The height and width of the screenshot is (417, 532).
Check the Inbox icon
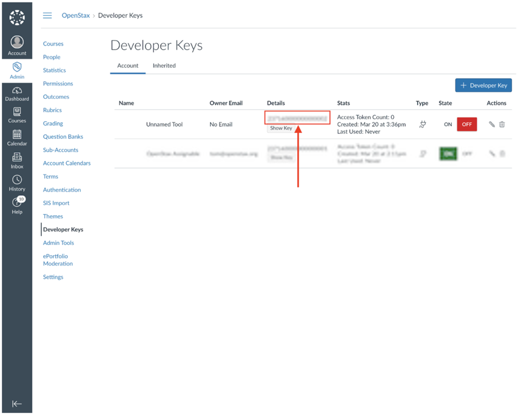pos(16,159)
